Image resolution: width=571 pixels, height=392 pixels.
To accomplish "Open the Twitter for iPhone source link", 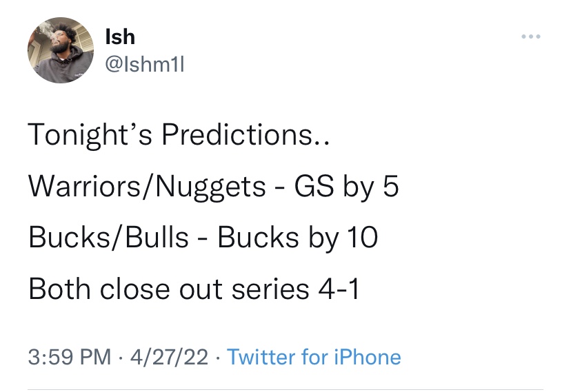I will coord(314,357).
